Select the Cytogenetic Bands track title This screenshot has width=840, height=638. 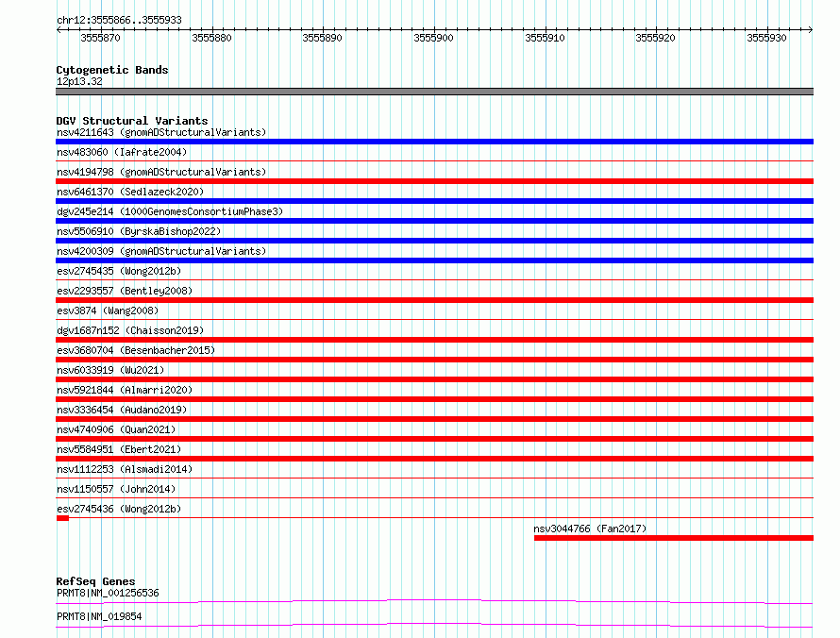[112, 70]
